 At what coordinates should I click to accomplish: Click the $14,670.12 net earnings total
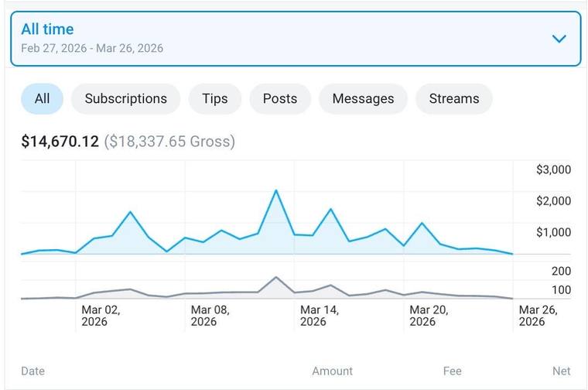60,142
